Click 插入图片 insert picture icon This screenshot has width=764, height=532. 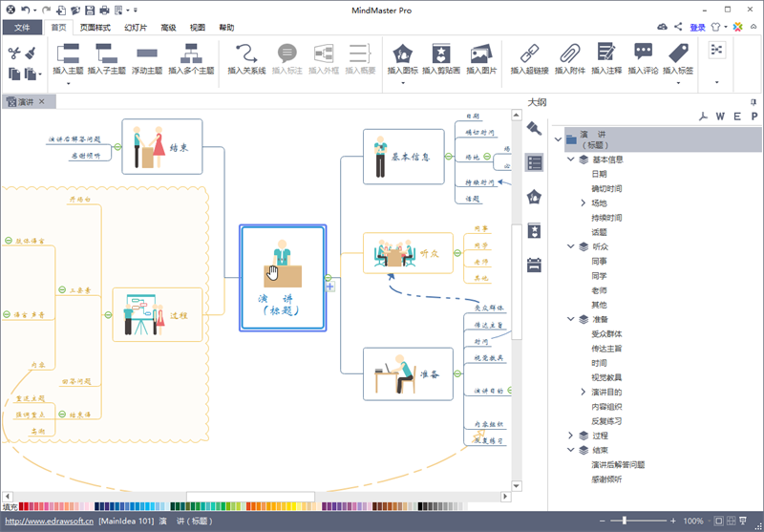[x=481, y=53]
